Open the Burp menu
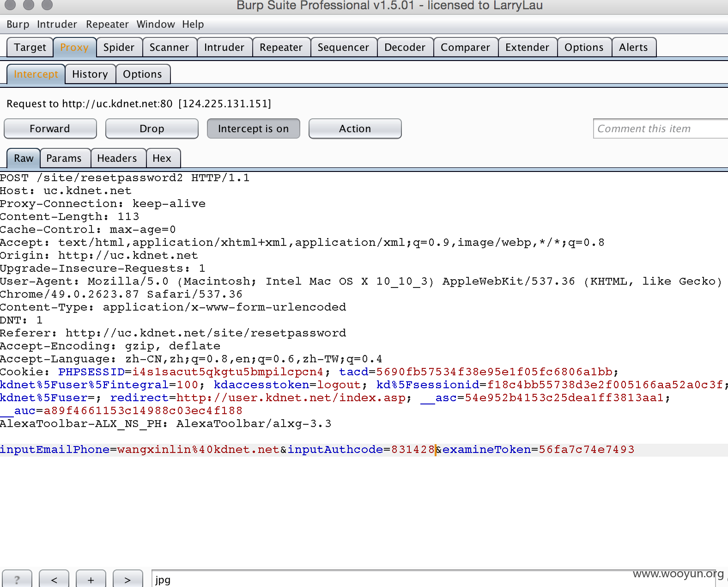The width and height of the screenshot is (728, 587). tap(18, 24)
